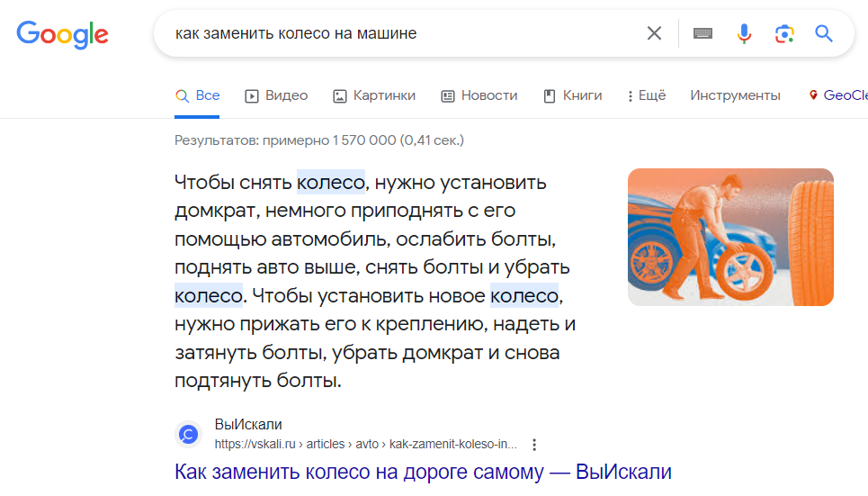This screenshot has height=496, width=868.
Task: Clear the search query with the X icon
Action: 654,33
